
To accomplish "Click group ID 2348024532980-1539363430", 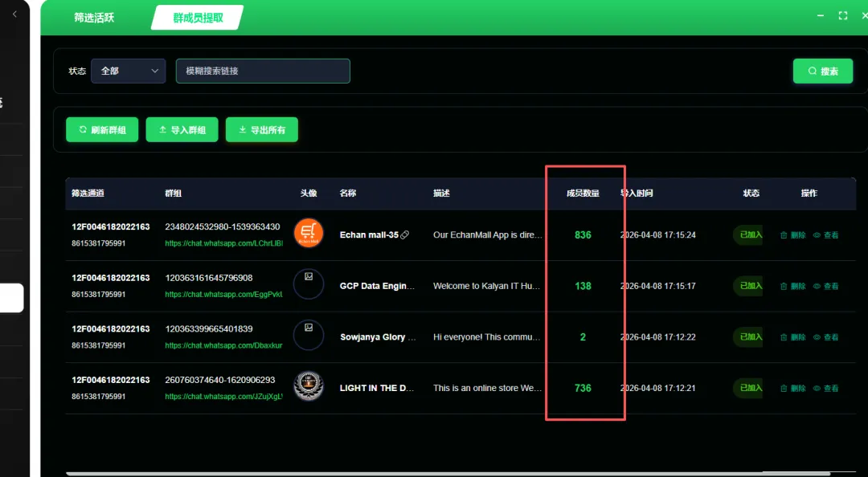I will click(x=223, y=227).
